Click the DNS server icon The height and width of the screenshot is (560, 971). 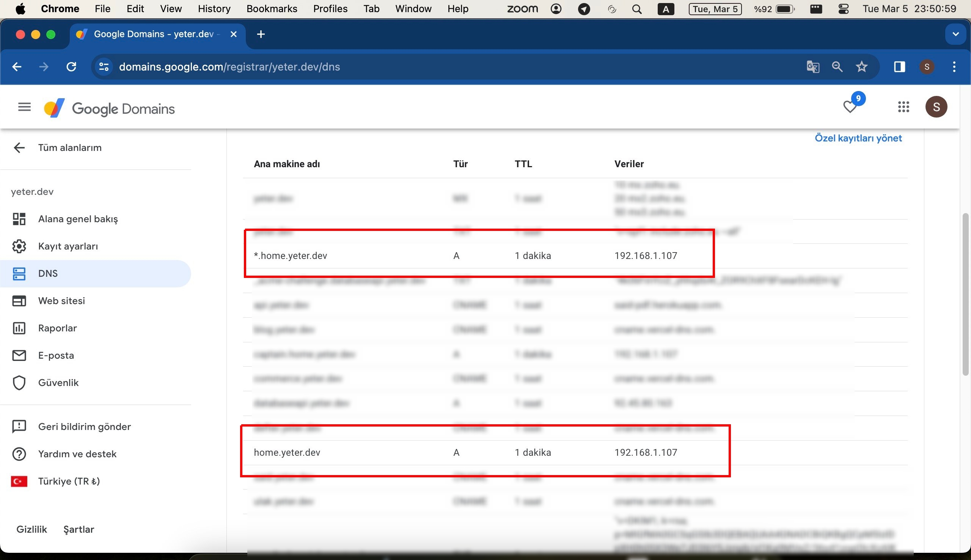tap(19, 273)
